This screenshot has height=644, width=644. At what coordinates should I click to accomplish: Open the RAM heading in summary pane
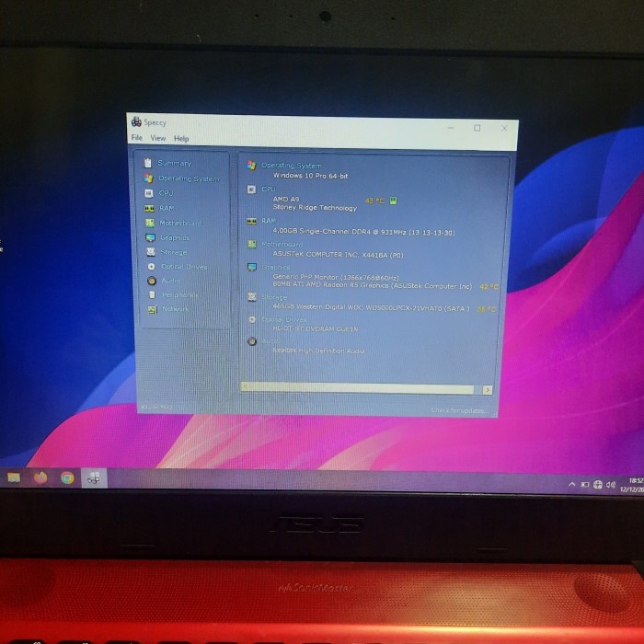pyautogui.click(x=269, y=221)
